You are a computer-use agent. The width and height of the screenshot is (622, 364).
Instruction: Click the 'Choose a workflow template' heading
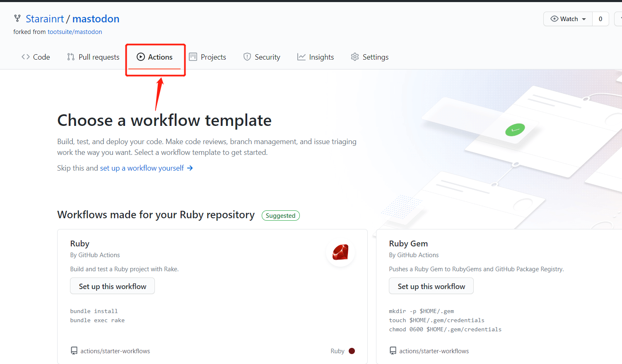pos(164,121)
